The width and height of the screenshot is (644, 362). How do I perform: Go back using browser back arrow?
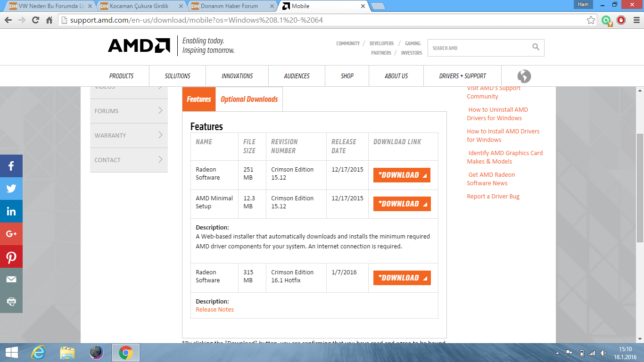pos(8,20)
